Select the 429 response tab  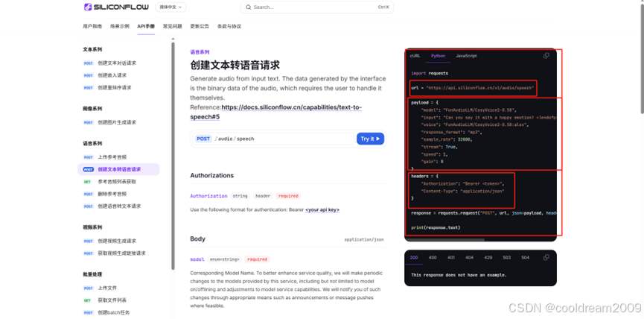click(488, 258)
